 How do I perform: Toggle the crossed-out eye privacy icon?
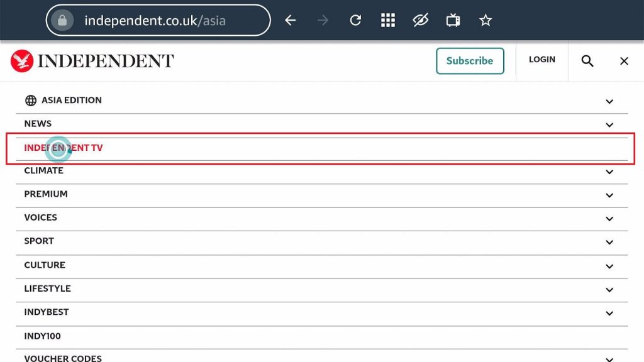click(421, 20)
